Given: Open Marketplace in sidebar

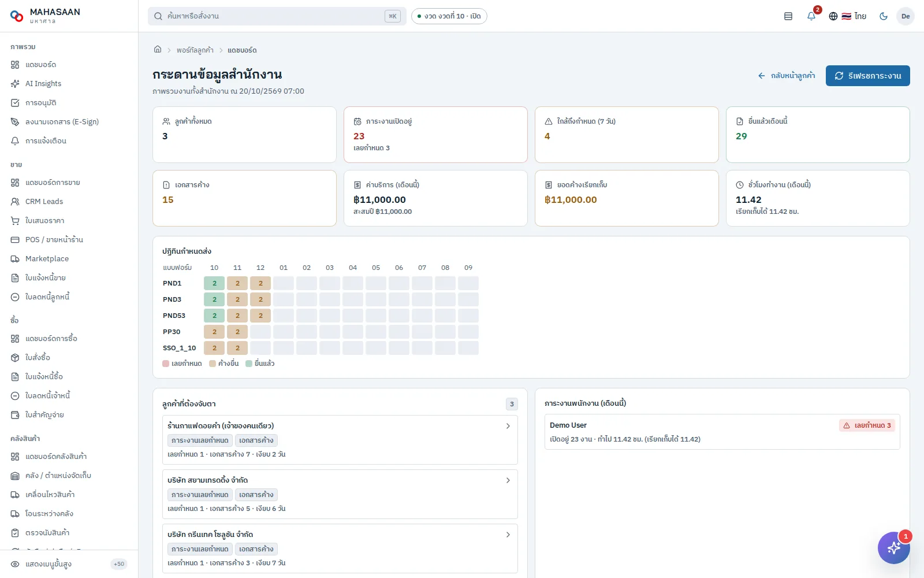Looking at the screenshot, I should click(69, 259).
